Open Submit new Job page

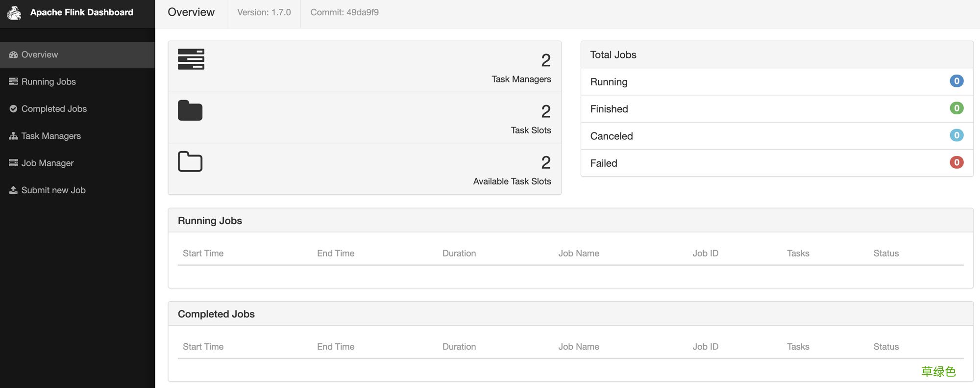tap(53, 190)
